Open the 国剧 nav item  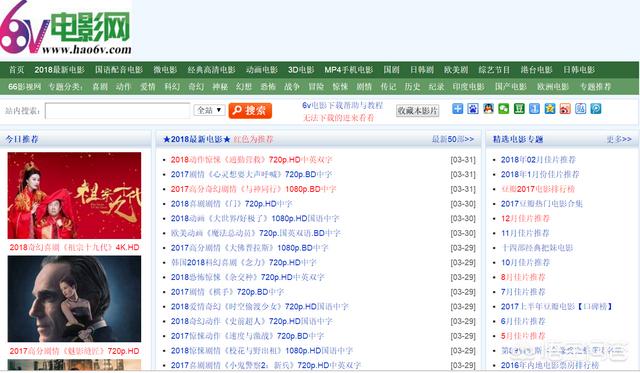pyautogui.click(x=391, y=70)
